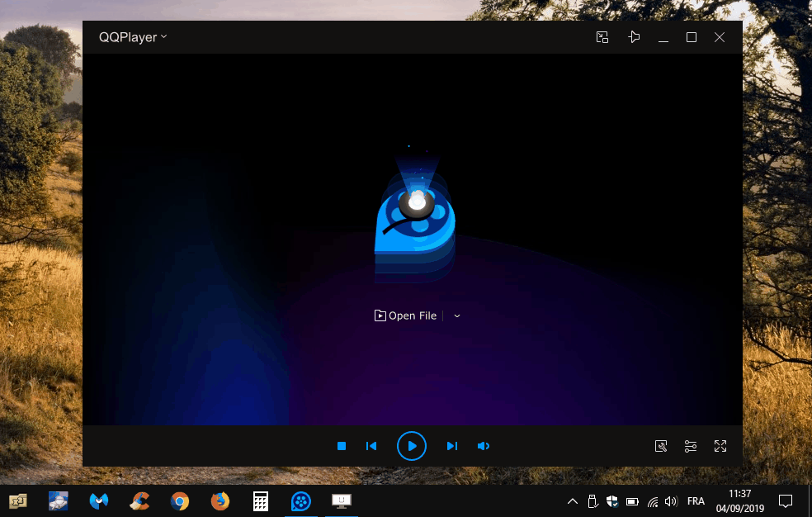This screenshot has height=517, width=812.
Task: Mute the player volume speaker icon
Action: pos(484,446)
